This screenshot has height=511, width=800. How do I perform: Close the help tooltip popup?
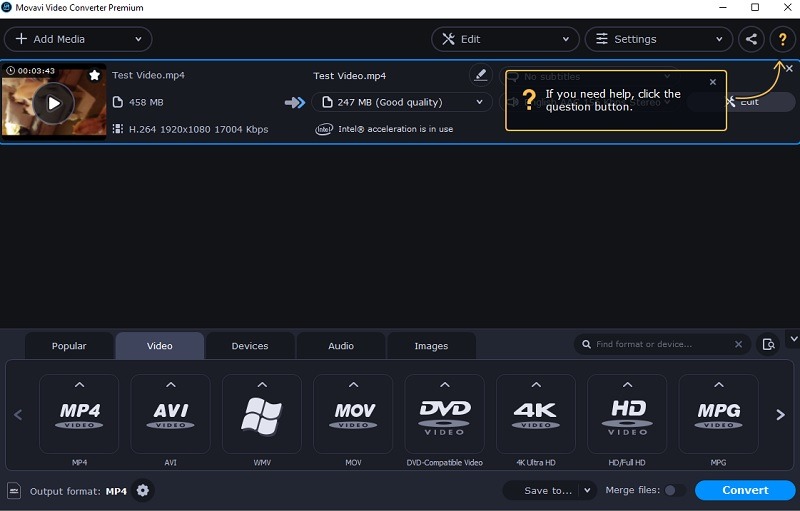(x=713, y=82)
